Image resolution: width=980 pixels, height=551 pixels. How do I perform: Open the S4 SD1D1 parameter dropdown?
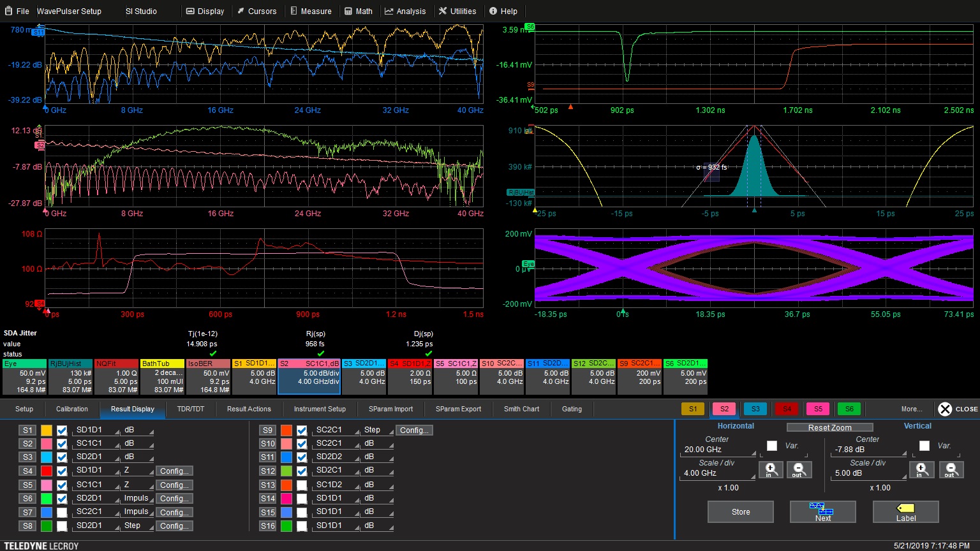click(x=97, y=471)
